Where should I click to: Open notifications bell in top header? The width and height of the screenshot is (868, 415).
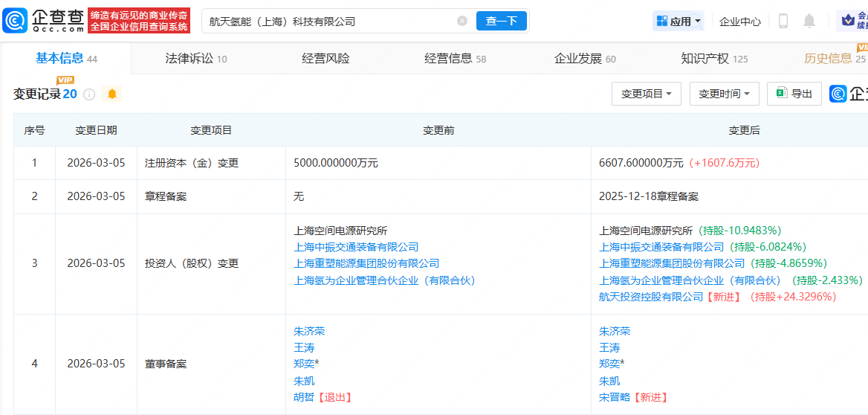coord(809,21)
